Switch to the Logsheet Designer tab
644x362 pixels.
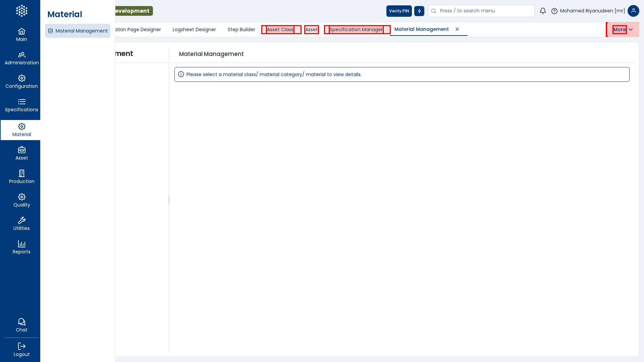click(194, 29)
